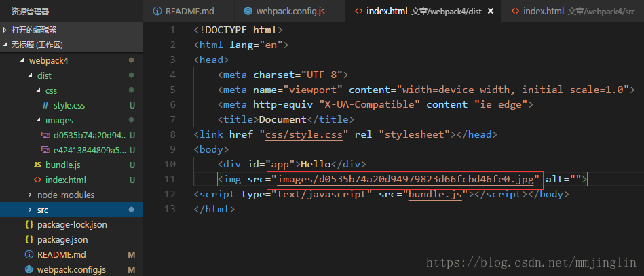
Task: Click the webpack cube icon on webpack.config.js tab
Action: pos(248,12)
